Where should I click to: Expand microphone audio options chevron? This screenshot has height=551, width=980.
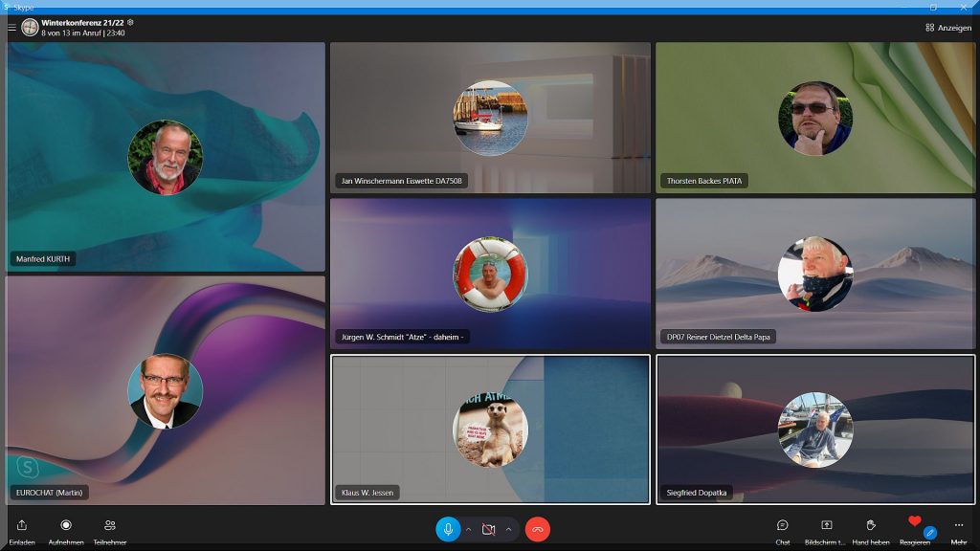(468, 529)
